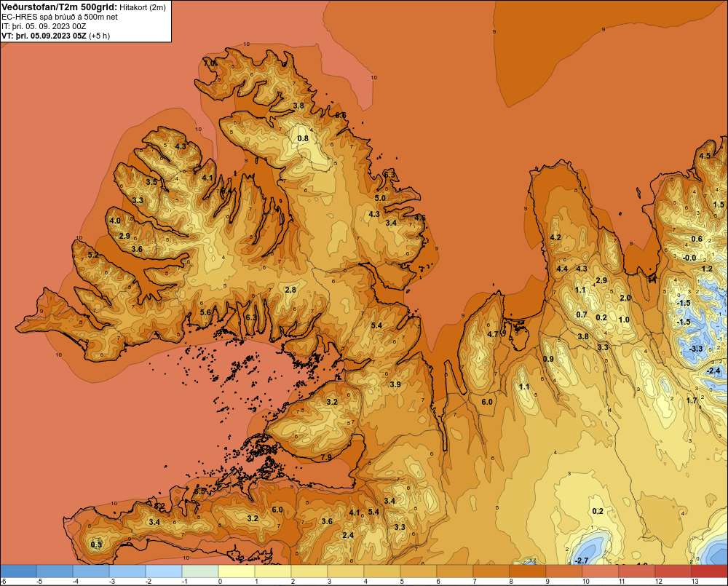
Task: Click the '0.6' temperature value
Action: coord(697,239)
